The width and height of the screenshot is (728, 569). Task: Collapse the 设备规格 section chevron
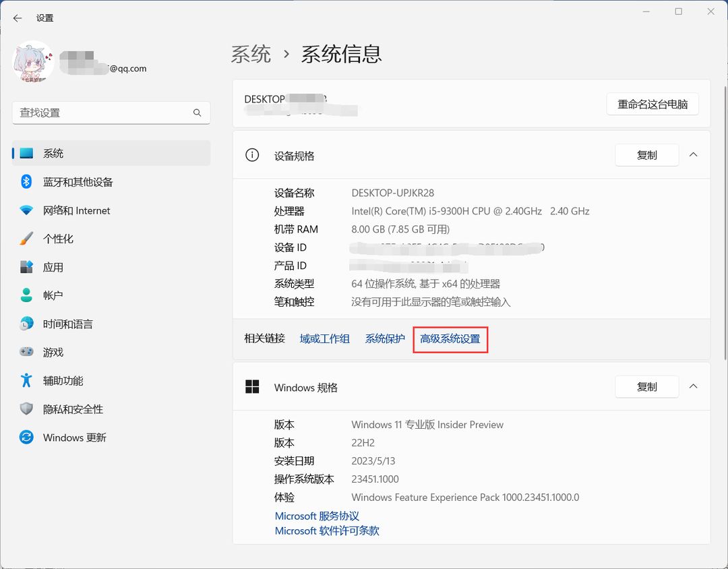[693, 154]
